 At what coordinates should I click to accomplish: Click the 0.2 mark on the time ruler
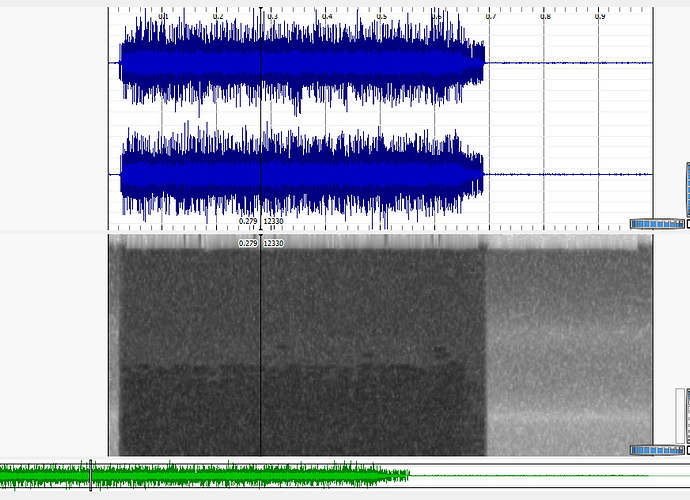tap(218, 17)
